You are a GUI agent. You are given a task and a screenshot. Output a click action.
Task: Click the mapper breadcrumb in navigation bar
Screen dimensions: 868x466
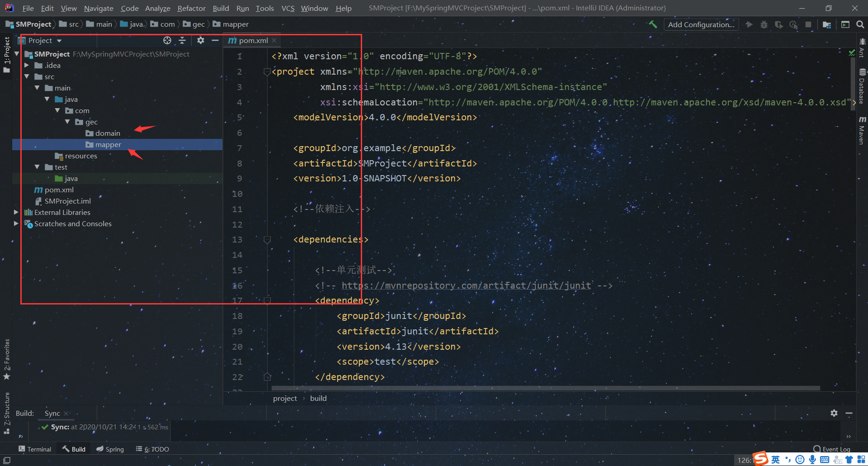(x=231, y=24)
